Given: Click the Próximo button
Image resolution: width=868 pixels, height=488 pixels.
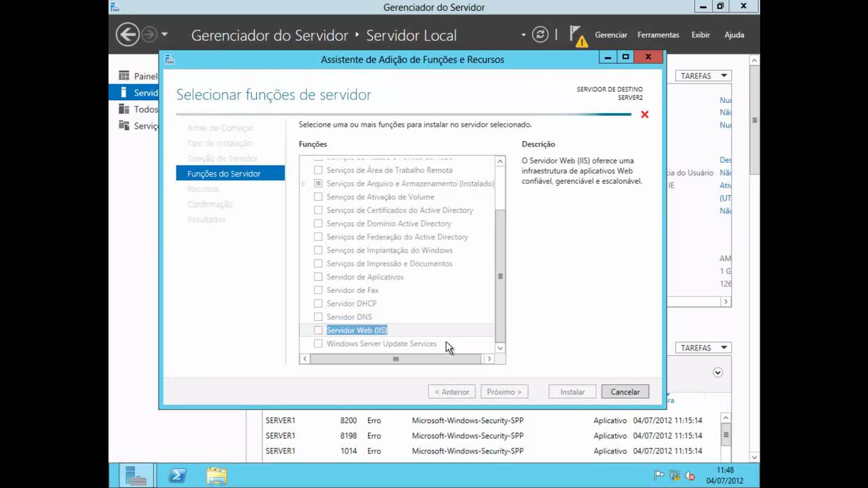Looking at the screenshot, I should (x=505, y=392).
